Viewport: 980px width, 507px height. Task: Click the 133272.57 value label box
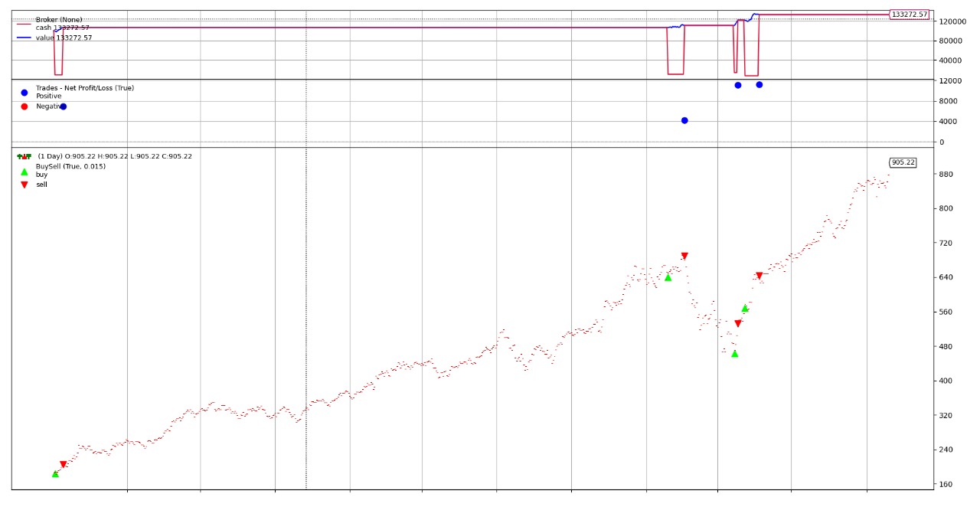(909, 15)
